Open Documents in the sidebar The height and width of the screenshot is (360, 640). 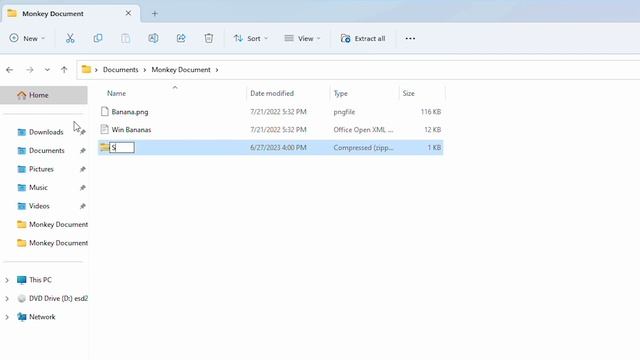(47, 151)
